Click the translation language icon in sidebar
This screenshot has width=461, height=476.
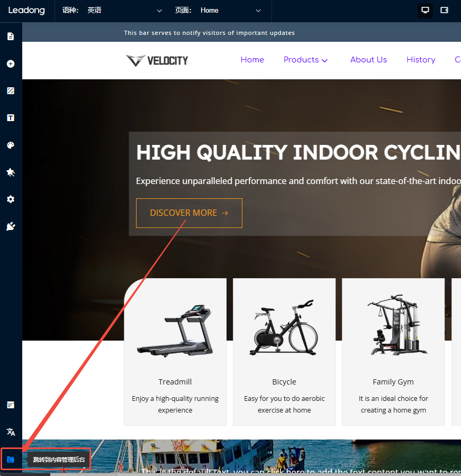(11, 432)
